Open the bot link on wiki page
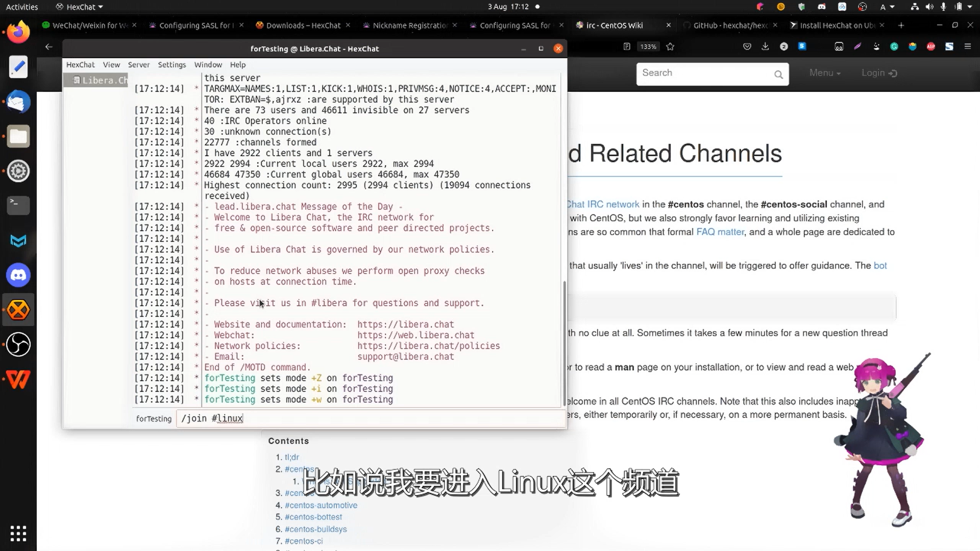This screenshot has height=551, width=980. tap(880, 265)
